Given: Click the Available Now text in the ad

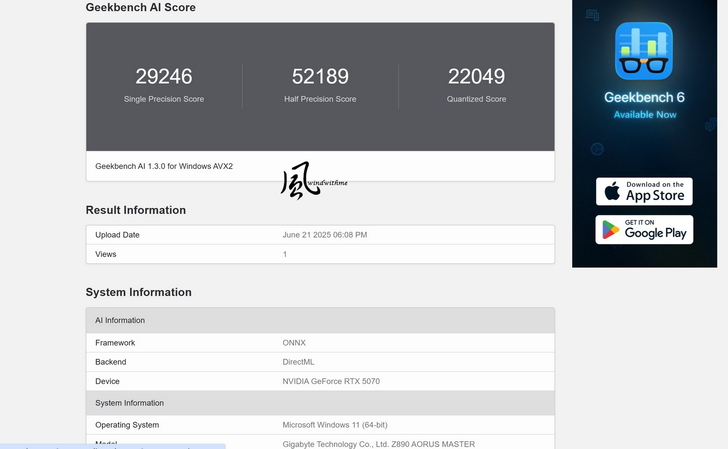Looking at the screenshot, I should (x=644, y=114).
